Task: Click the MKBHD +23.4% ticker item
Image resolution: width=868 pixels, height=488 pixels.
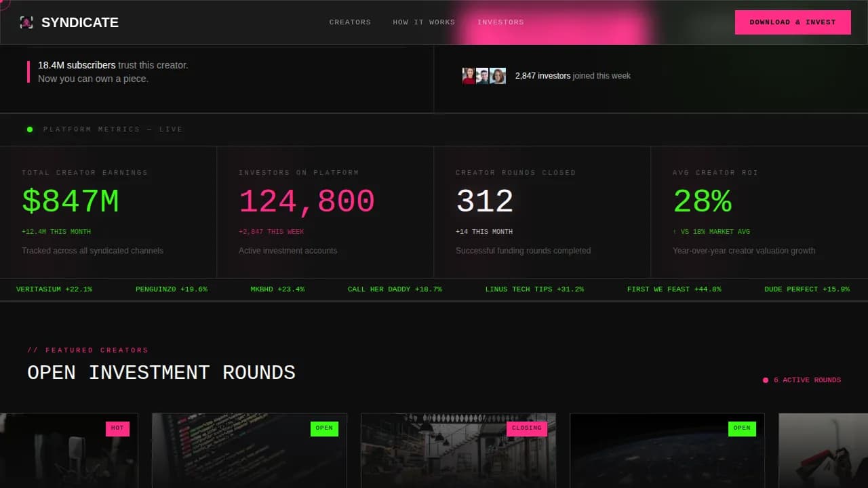Action: (277, 289)
